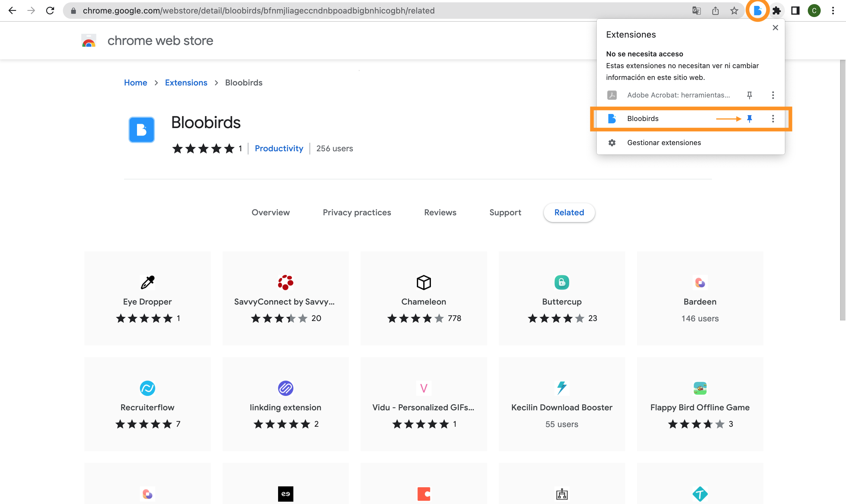Screen dimensions: 846x504
Task: Open Flappy Bird Offline Game card
Action: pyautogui.click(x=700, y=404)
